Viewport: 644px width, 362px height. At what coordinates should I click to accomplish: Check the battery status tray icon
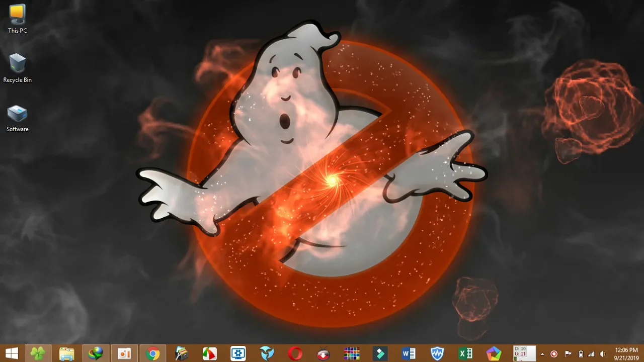click(x=581, y=354)
